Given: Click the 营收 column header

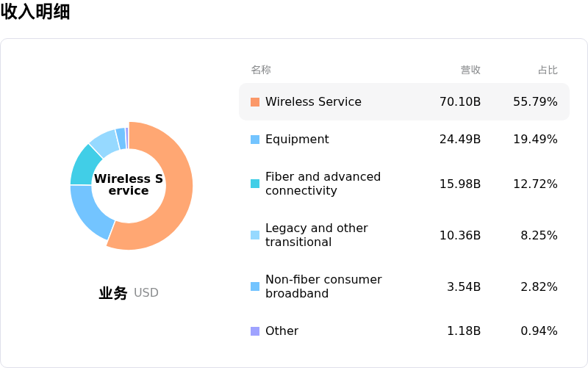Looking at the screenshot, I should (x=470, y=70).
